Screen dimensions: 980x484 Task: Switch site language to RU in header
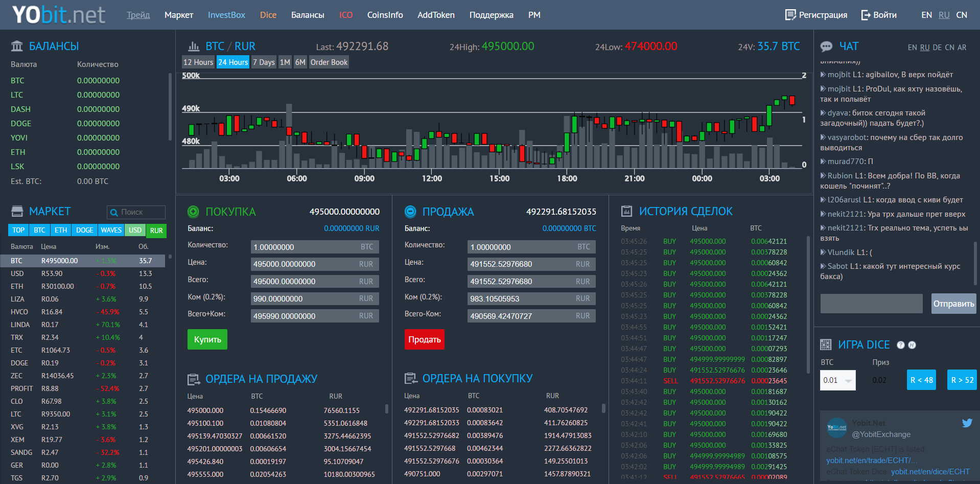coord(944,15)
